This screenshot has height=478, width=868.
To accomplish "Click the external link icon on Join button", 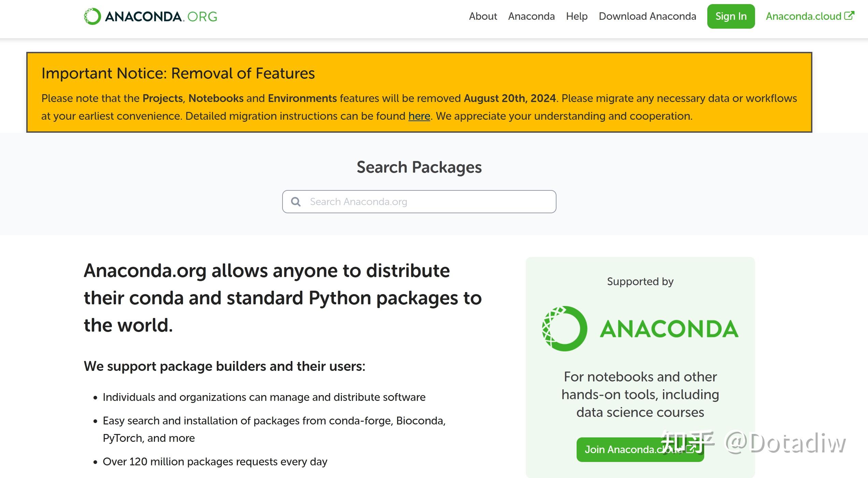I will point(690,449).
